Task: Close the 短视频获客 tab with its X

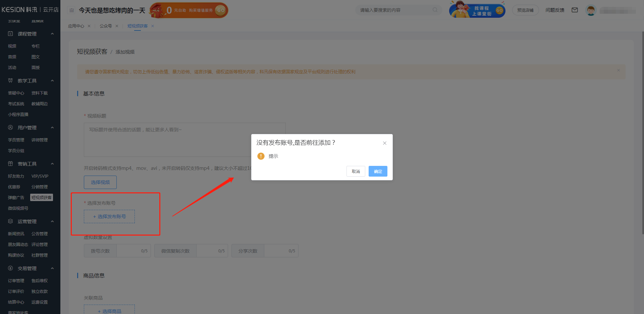Action: (x=153, y=26)
